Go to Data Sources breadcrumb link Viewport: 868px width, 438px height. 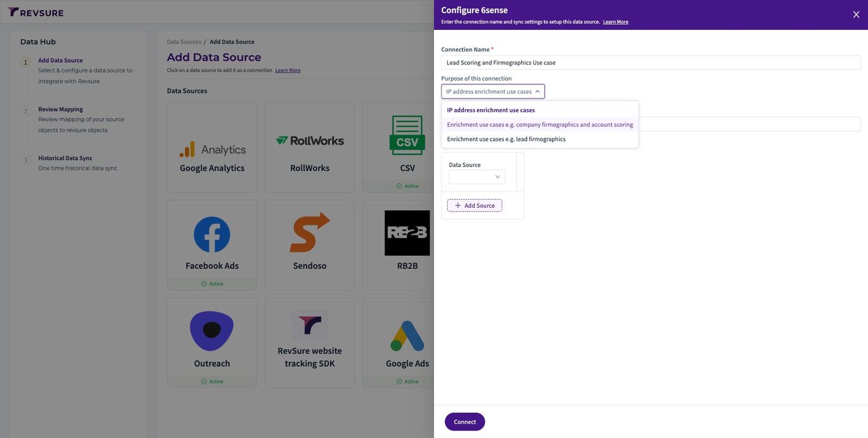184,42
